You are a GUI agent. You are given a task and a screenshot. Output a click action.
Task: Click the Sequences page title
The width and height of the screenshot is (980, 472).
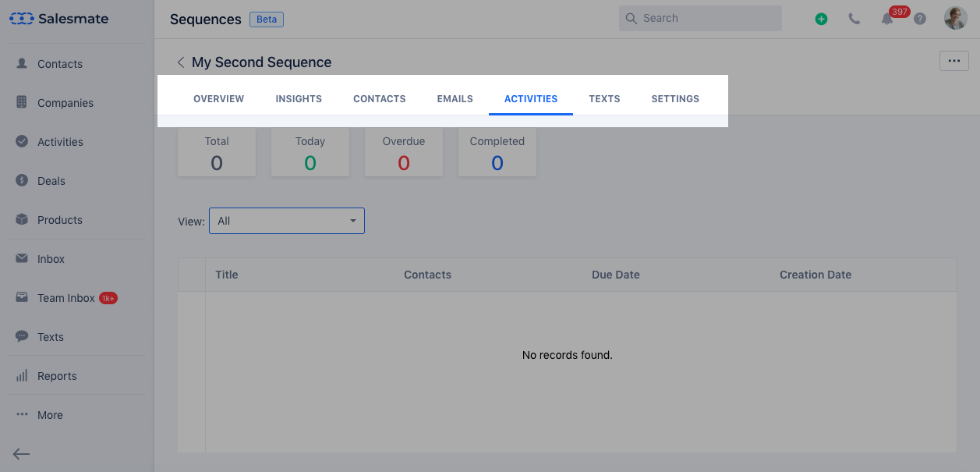coord(206,20)
